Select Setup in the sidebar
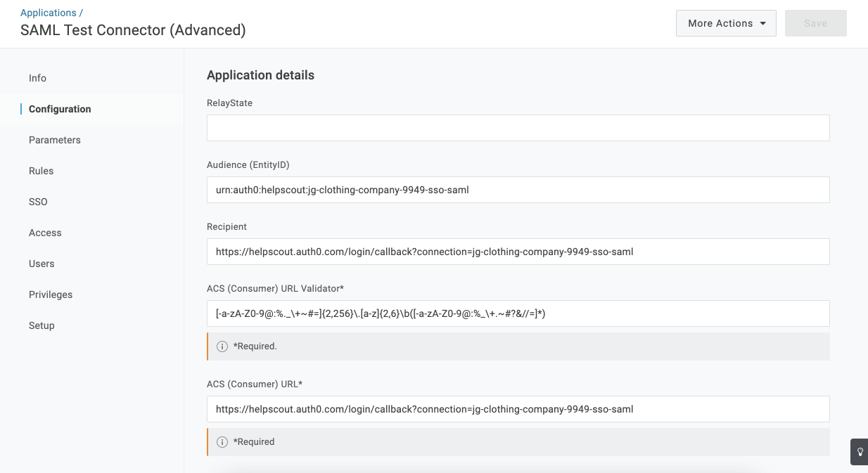The image size is (868, 473). coord(42,325)
